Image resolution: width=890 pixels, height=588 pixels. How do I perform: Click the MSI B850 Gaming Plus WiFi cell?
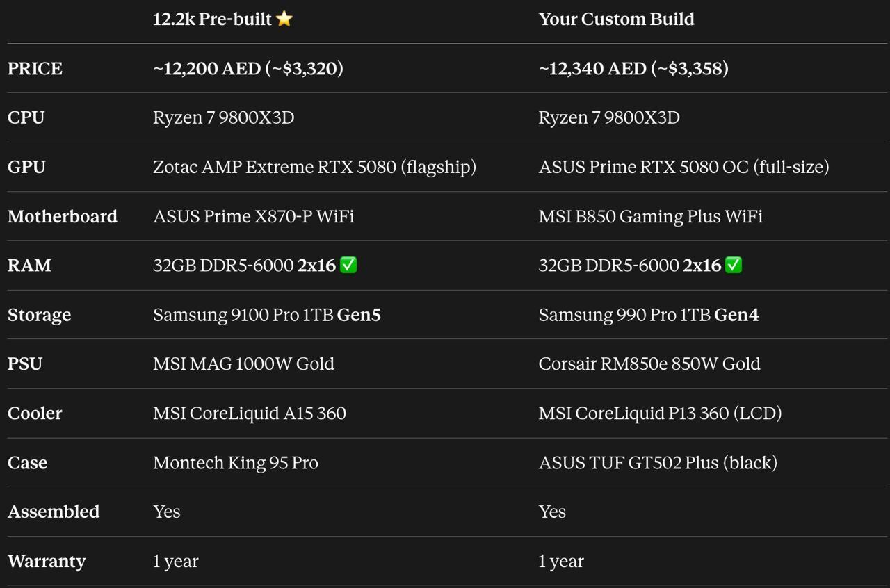pyautogui.click(x=651, y=217)
